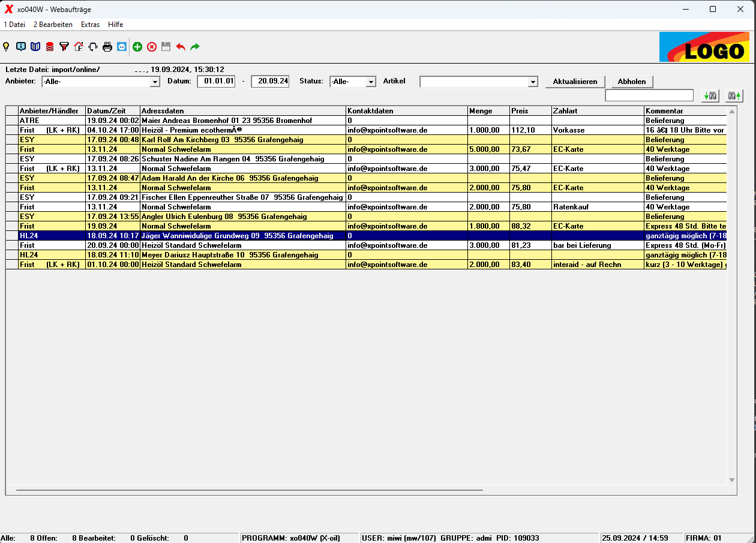Expand the Anbieter dropdown
Screen dimensions: 756x543
point(155,82)
